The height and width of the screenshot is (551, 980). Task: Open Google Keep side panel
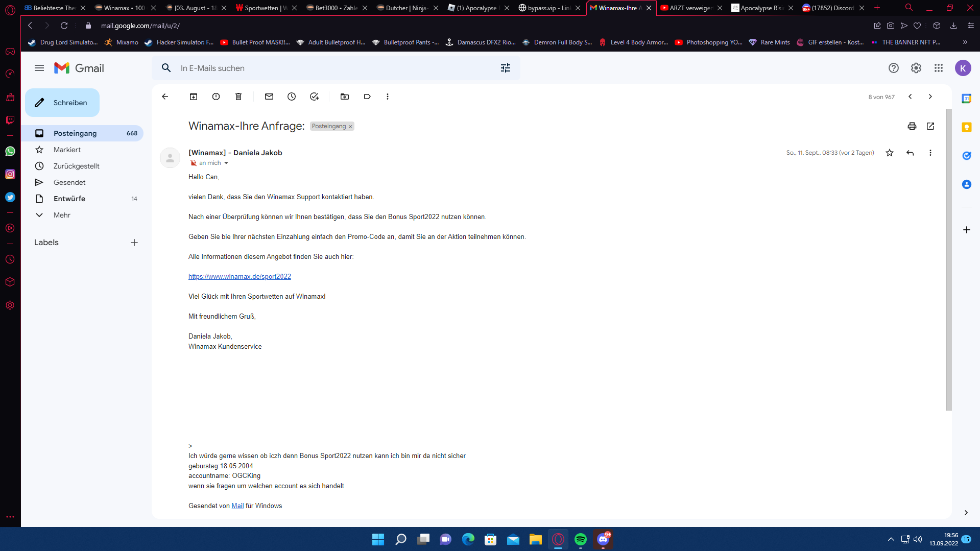966,127
